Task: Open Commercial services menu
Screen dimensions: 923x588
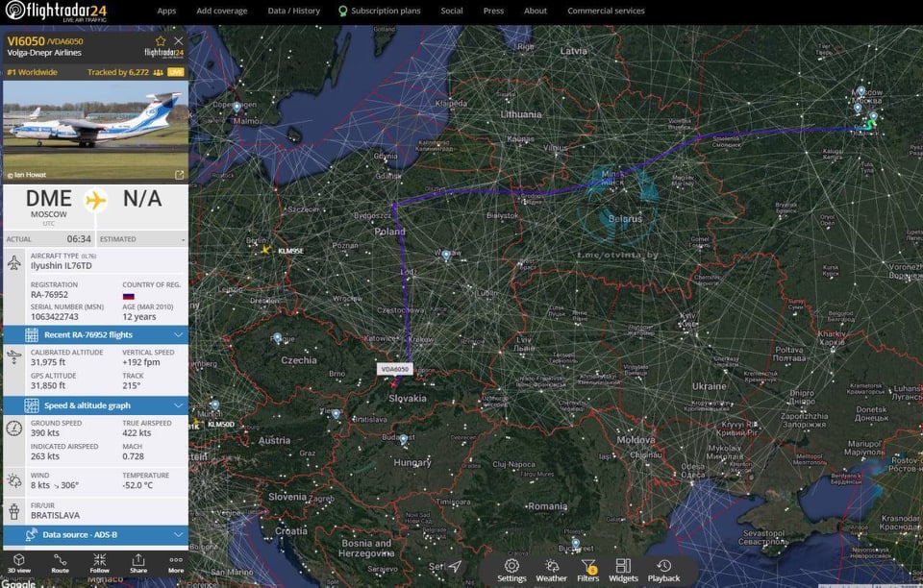Action: (606, 11)
